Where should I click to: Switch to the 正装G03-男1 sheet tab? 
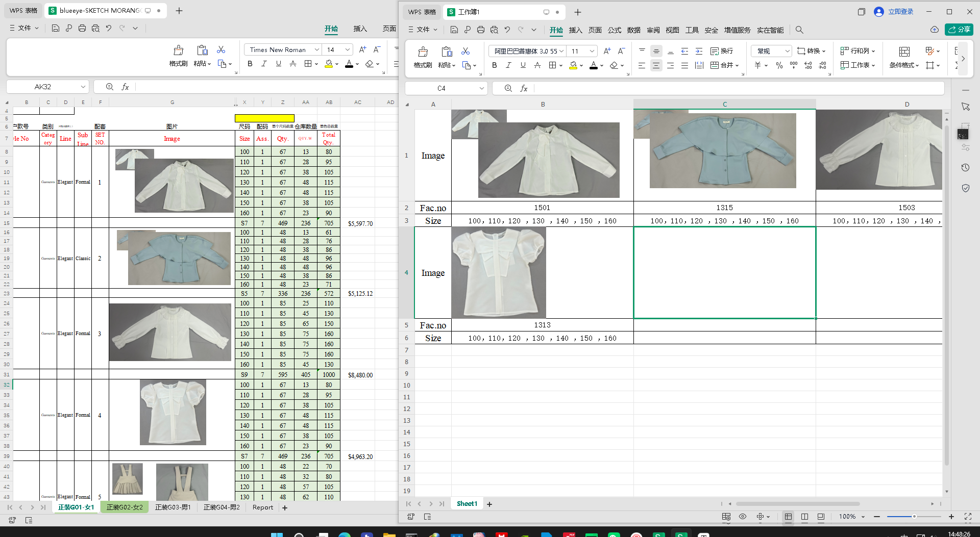(x=173, y=507)
